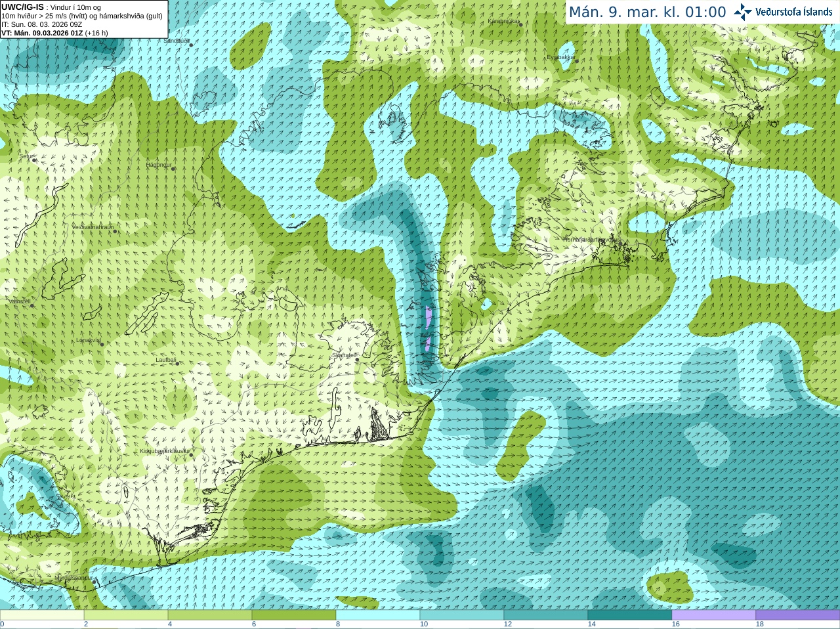Click the 'IT: Sun. 08. 03. 2026 09Z' line
Viewport: 840px width, 629px height.
(42, 24)
